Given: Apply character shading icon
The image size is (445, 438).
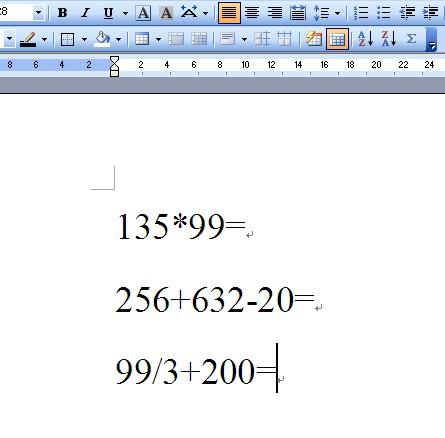Looking at the screenshot, I should 166,13.
